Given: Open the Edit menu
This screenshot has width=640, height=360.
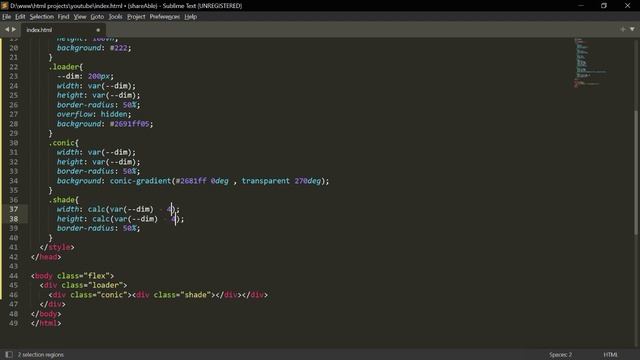Looking at the screenshot, I should (x=20, y=17).
